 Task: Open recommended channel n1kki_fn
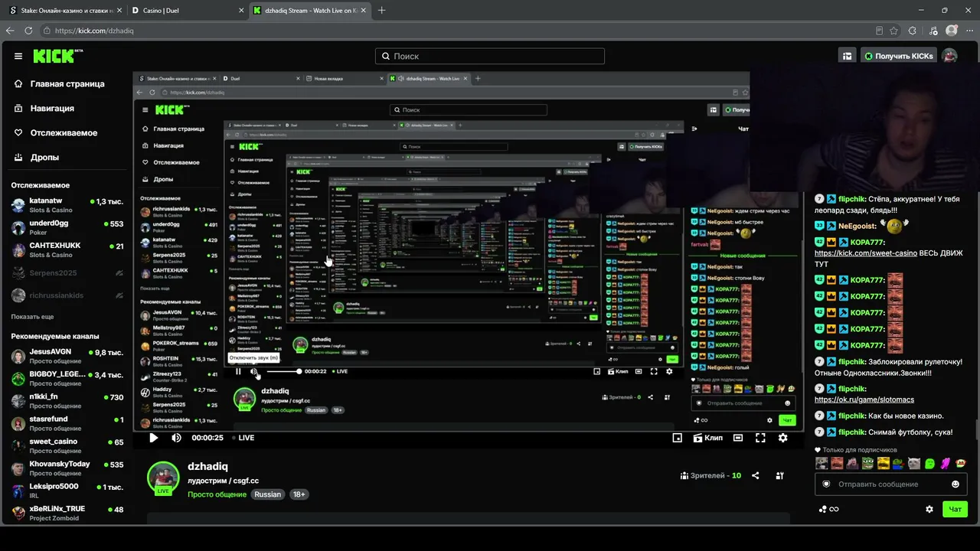[67, 400]
